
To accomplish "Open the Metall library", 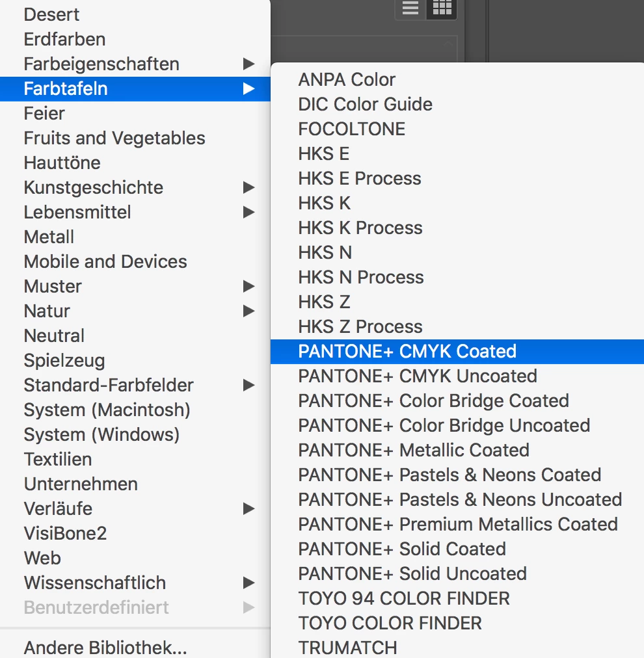I will click(135, 237).
